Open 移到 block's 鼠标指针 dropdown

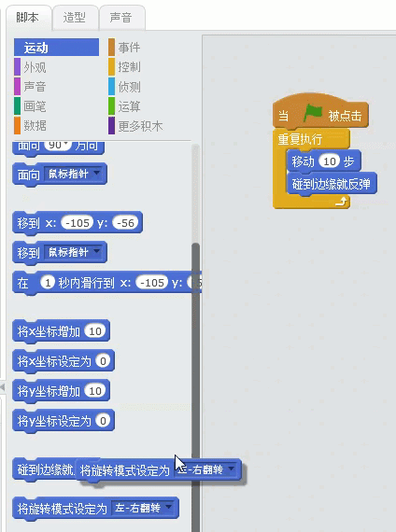point(74,252)
